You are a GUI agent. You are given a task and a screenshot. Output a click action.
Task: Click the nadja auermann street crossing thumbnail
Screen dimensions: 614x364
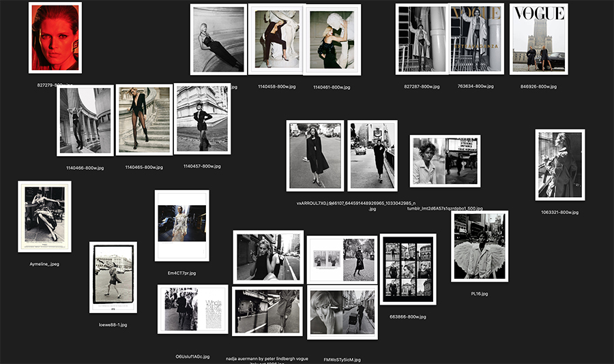(267, 311)
